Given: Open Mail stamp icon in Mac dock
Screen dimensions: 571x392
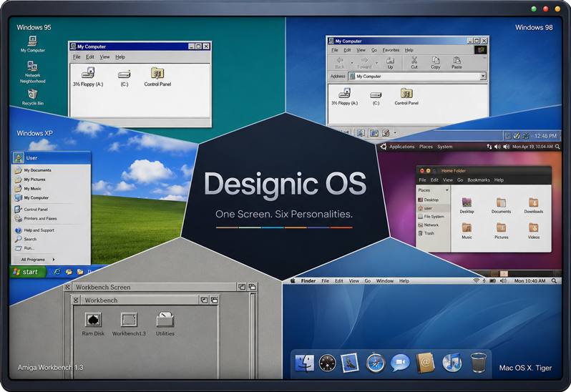Looking at the screenshot, I should [350, 363].
